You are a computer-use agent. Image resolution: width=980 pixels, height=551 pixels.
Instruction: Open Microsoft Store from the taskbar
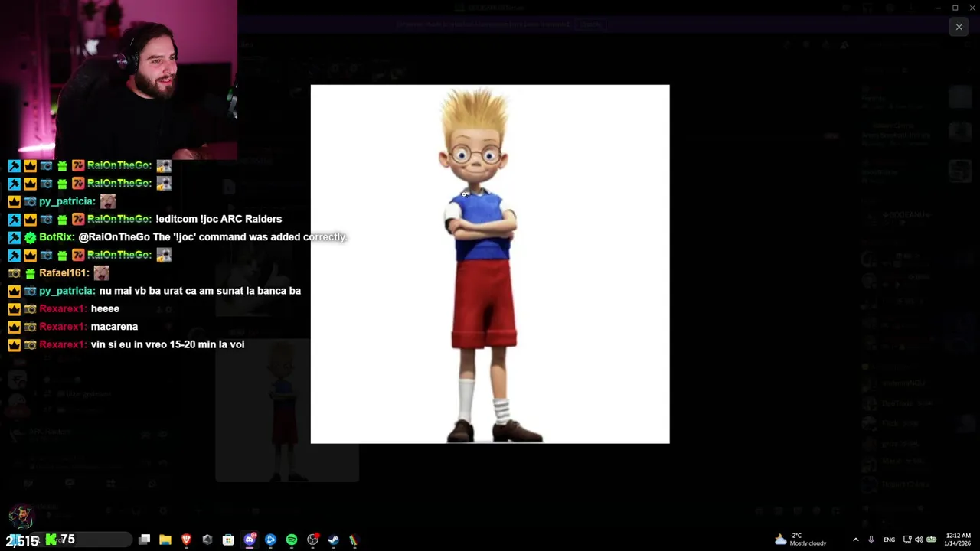click(228, 540)
